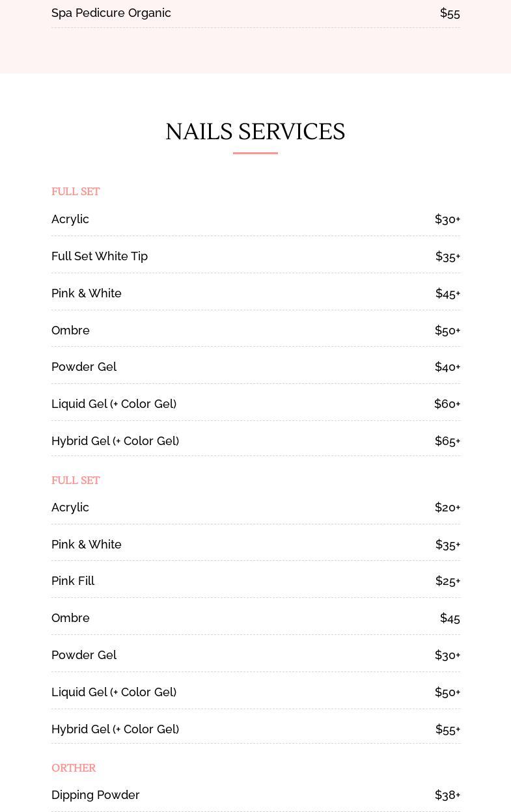
Task: Click the $38+ Dipping Powder price
Action: (447, 795)
